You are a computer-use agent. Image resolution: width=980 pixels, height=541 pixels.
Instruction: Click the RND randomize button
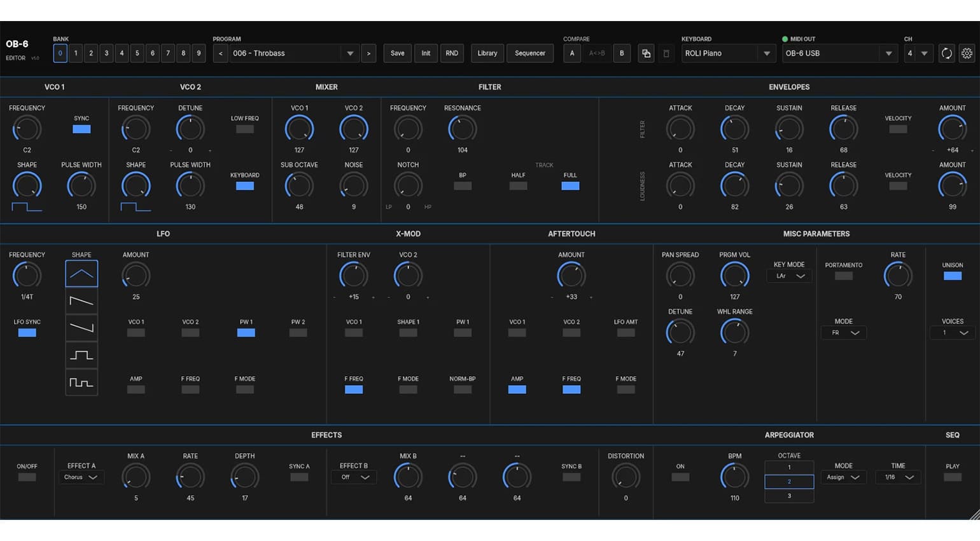452,53
